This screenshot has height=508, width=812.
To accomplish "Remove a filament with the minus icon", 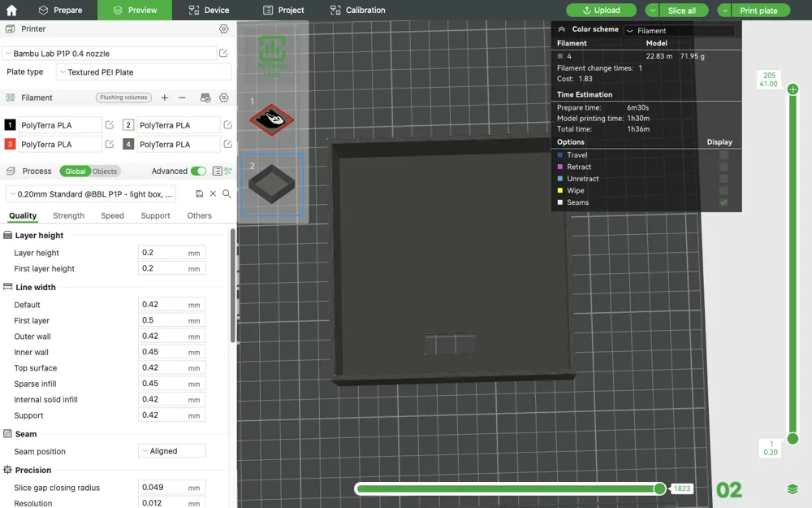I will pos(182,98).
